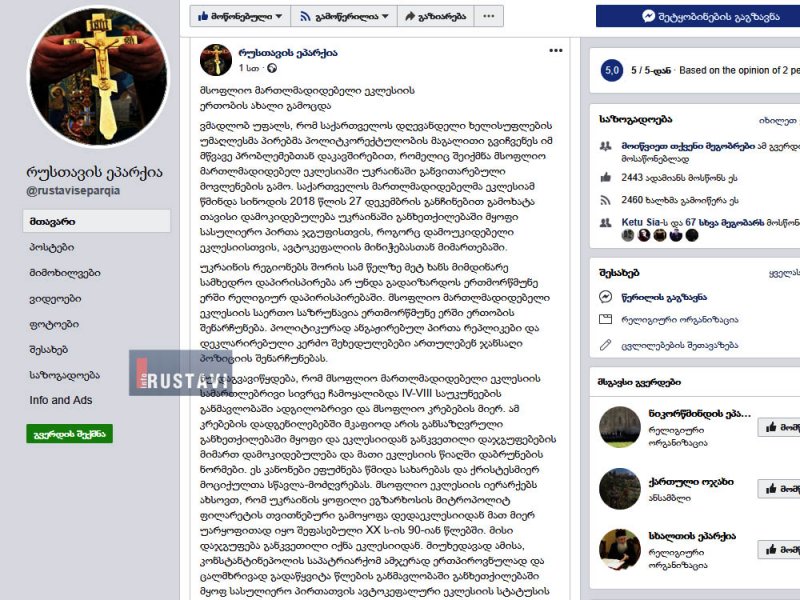Open the post options three-dot menu
The height and width of the screenshot is (600, 800).
click(x=556, y=51)
